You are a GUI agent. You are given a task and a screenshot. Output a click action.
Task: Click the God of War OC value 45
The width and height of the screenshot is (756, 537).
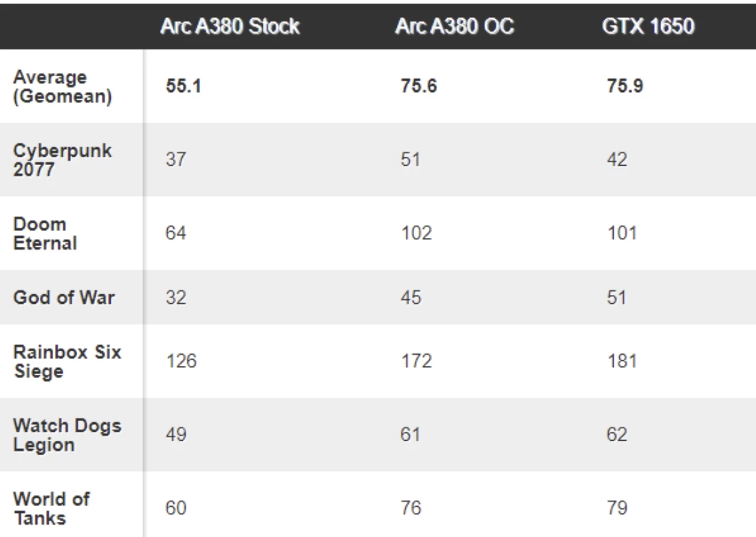pos(411,298)
